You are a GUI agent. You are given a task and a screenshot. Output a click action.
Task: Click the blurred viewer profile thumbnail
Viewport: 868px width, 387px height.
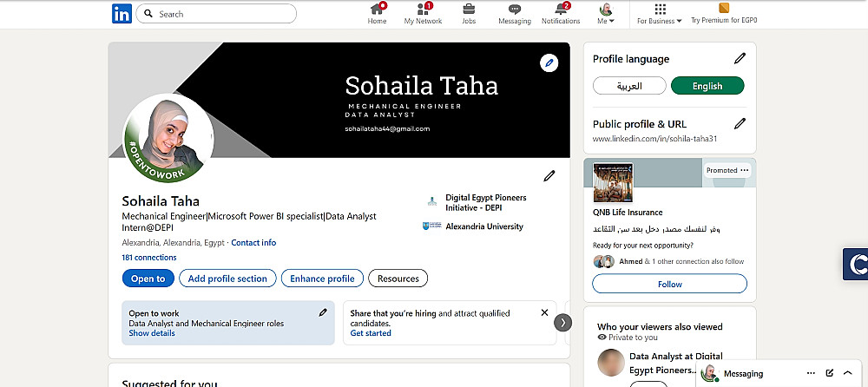611,363
